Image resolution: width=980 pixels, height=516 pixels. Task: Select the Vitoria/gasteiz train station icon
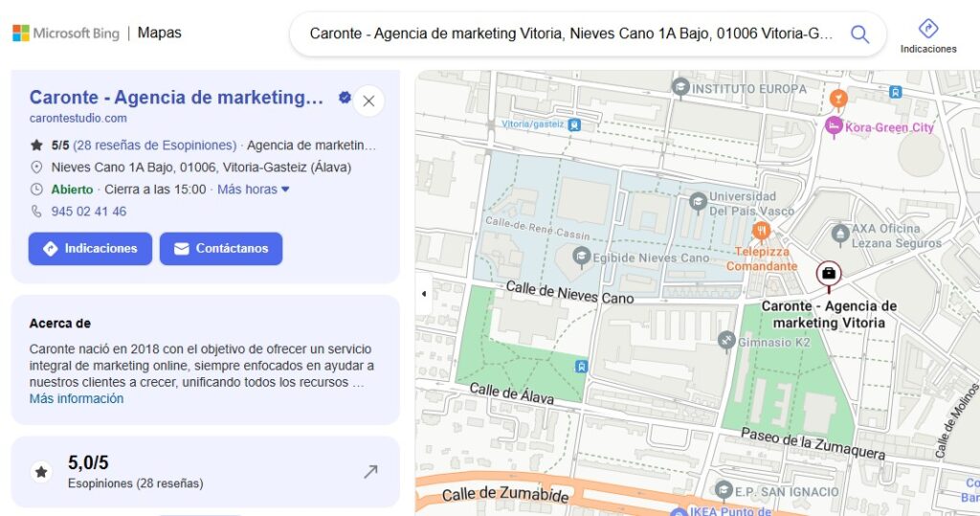574,125
